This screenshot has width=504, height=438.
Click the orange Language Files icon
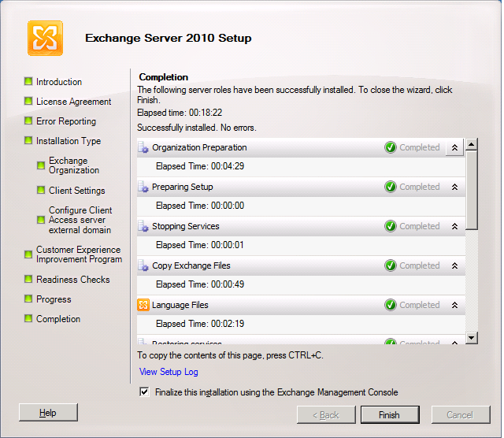pos(143,305)
